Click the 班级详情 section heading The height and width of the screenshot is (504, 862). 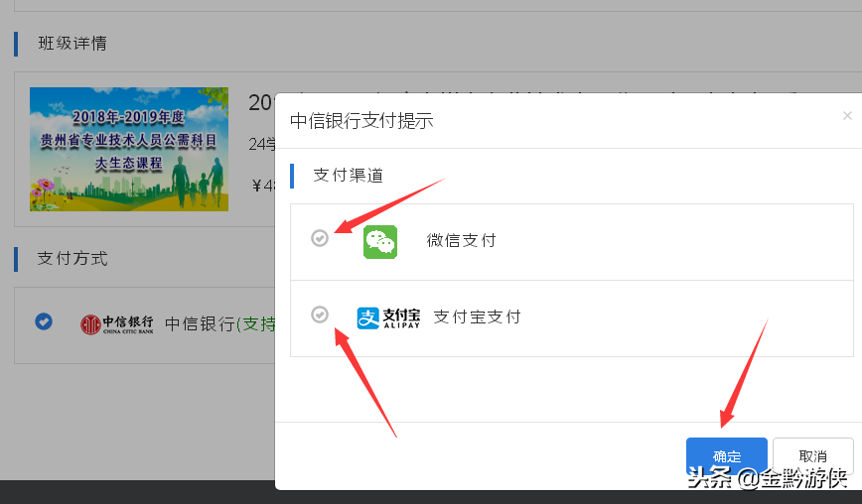pyautogui.click(x=72, y=44)
